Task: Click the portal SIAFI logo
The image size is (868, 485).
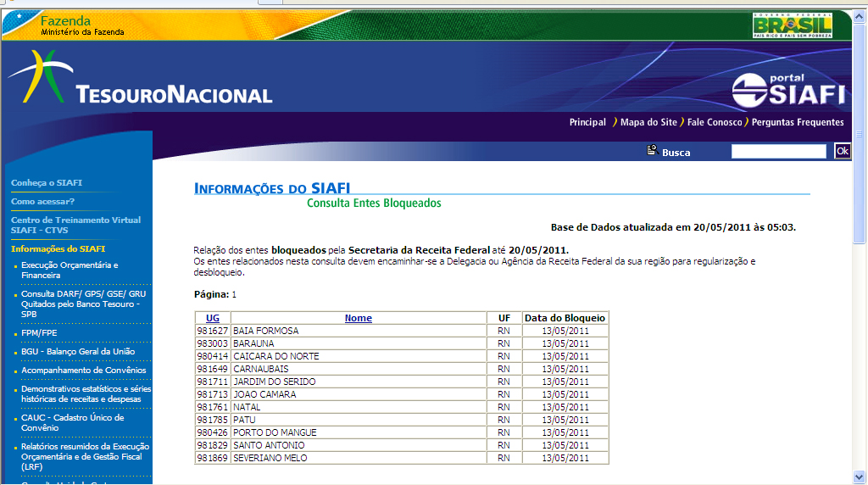Action: coord(788,91)
